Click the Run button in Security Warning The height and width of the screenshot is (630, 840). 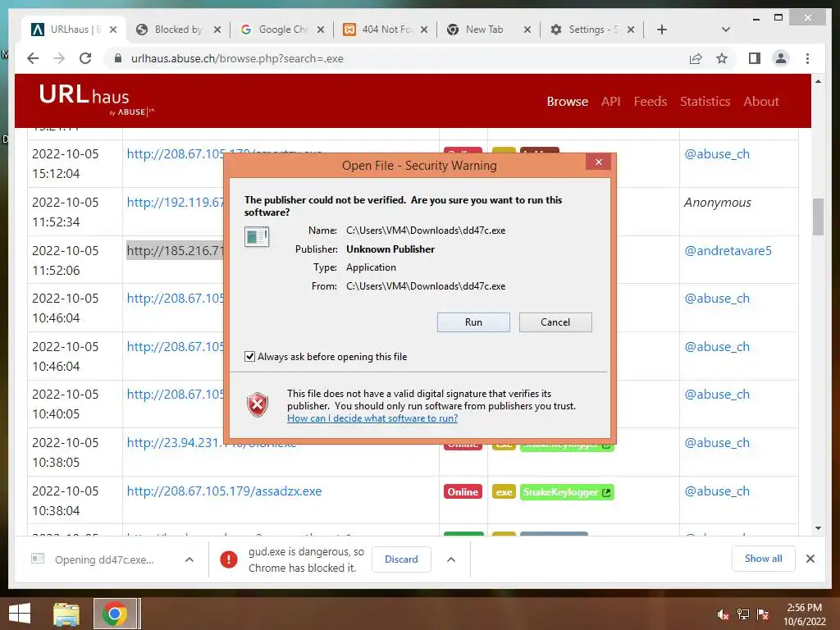tap(473, 322)
